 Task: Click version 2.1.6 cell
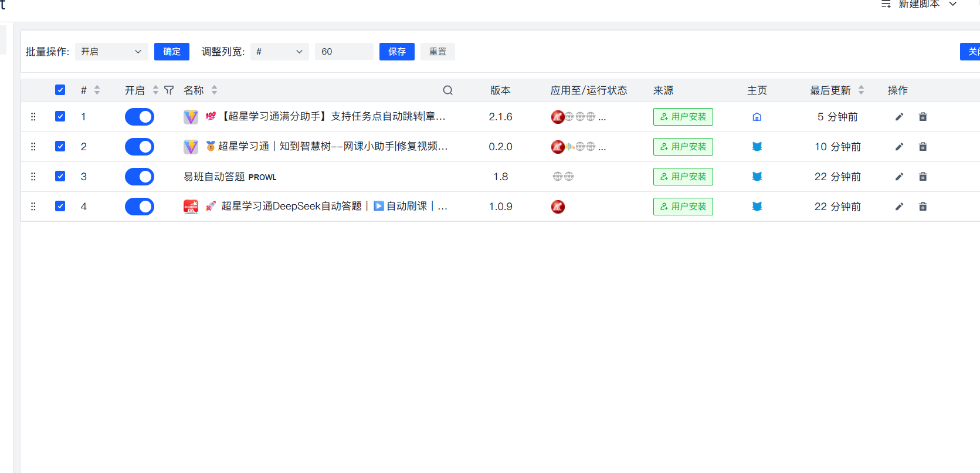pos(500,117)
